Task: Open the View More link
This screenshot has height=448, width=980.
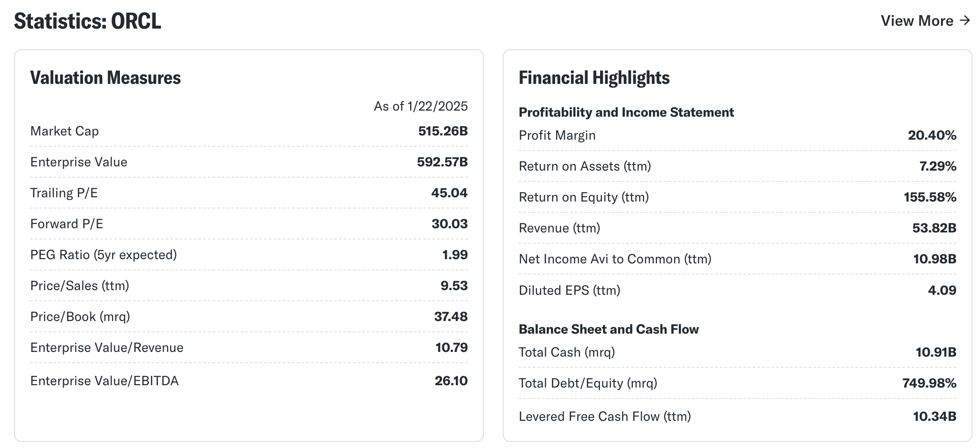Action: (x=925, y=21)
